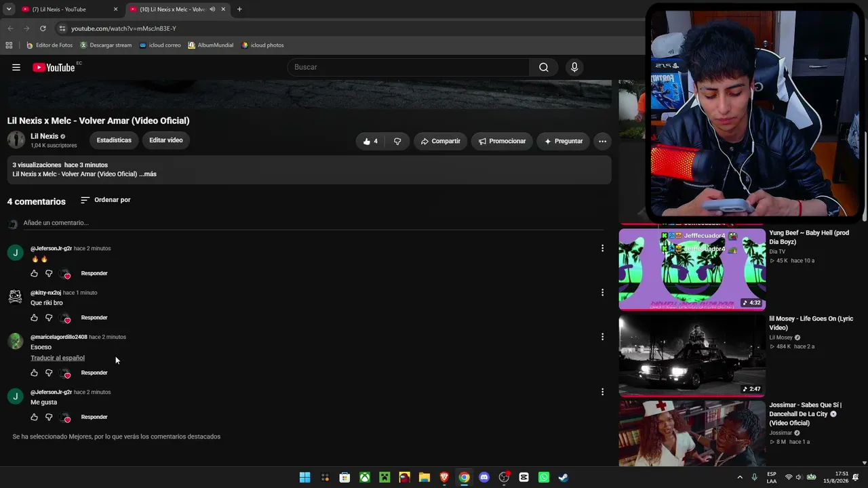This screenshot has width=868, height=488.
Task: Dislike the fire emoji comment by JefersonJr
Action: point(49,273)
